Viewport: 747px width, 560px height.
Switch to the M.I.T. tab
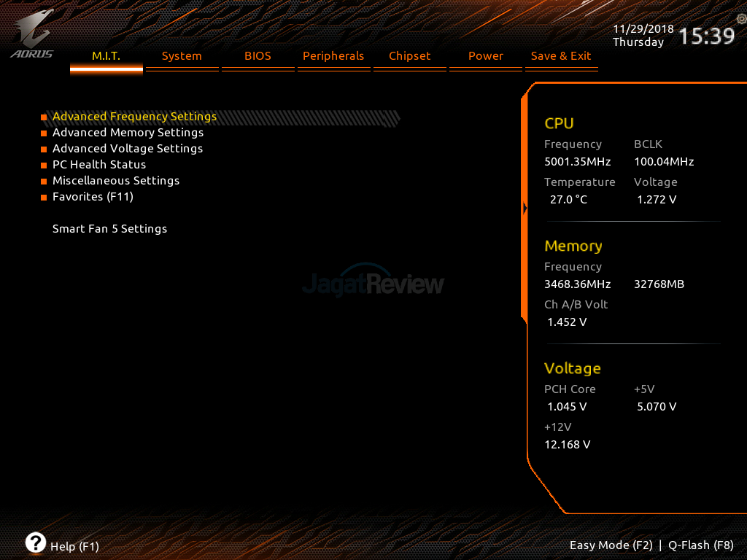click(x=106, y=56)
